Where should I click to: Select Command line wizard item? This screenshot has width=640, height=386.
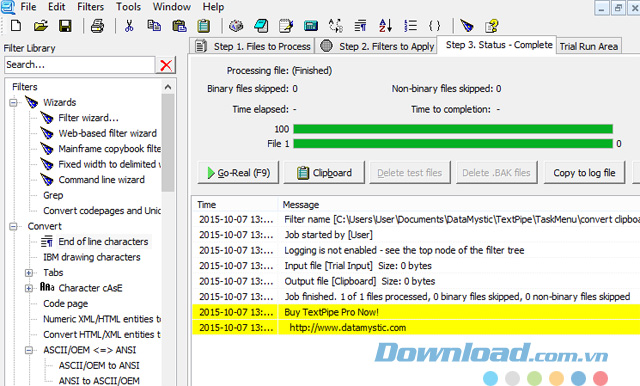(x=101, y=180)
